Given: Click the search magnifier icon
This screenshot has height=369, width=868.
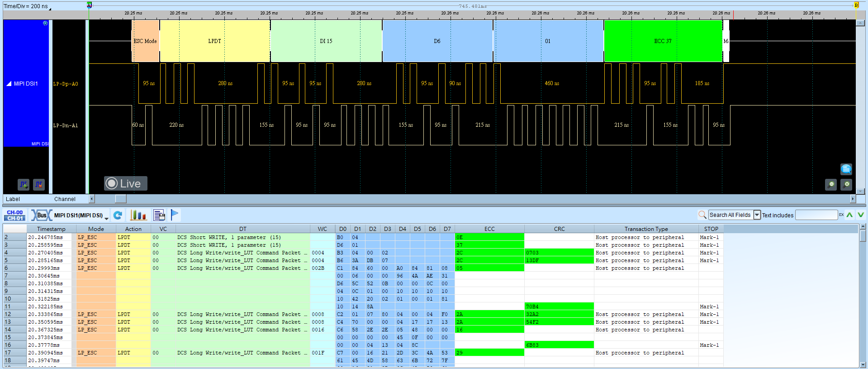Looking at the screenshot, I should (702, 215).
